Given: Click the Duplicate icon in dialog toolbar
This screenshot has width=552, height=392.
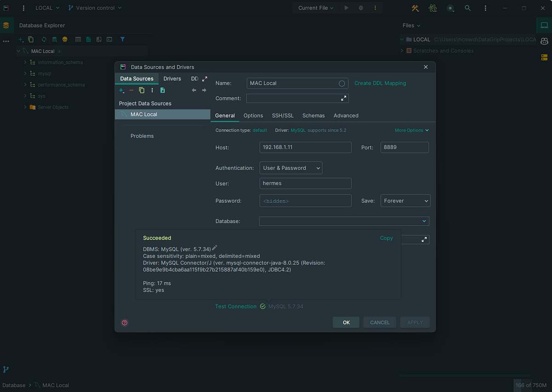Looking at the screenshot, I should point(142,91).
